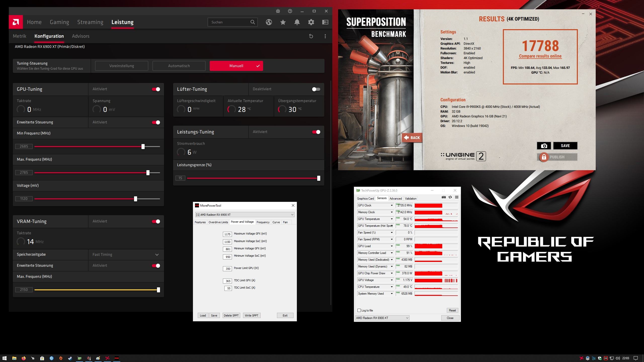Image resolution: width=644 pixels, height=362 pixels.
Task: Open the help question mark icon
Action: (x=290, y=11)
